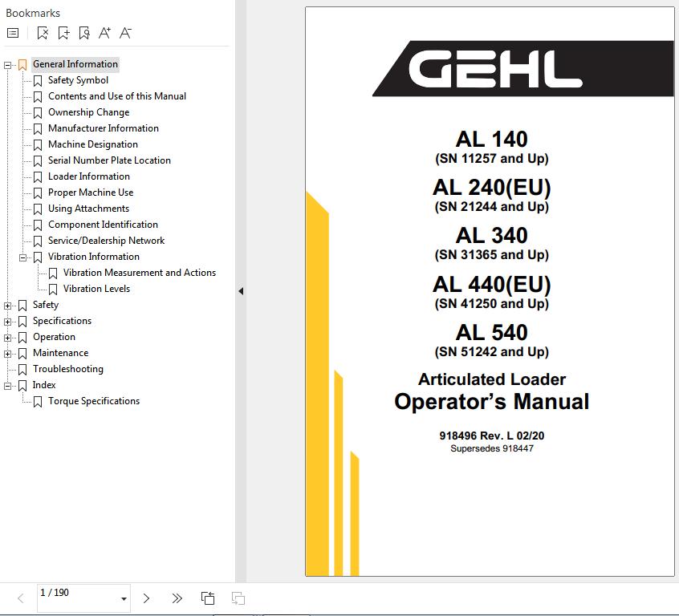Open the Safety Symbol bookmark
679x616 pixels.
[x=79, y=80]
